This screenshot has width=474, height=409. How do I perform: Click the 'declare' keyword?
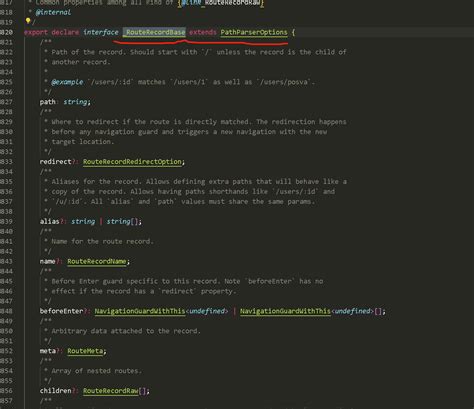point(65,32)
